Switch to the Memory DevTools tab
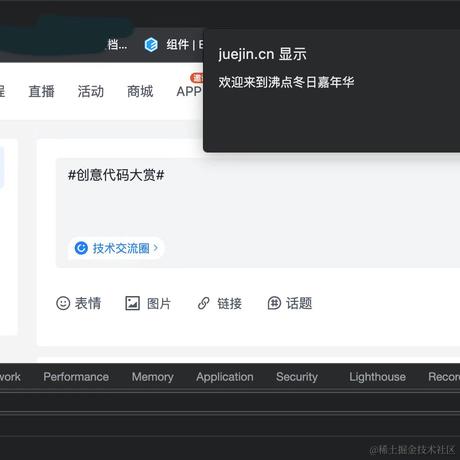The height and width of the screenshot is (460, 460). pos(152,377)
